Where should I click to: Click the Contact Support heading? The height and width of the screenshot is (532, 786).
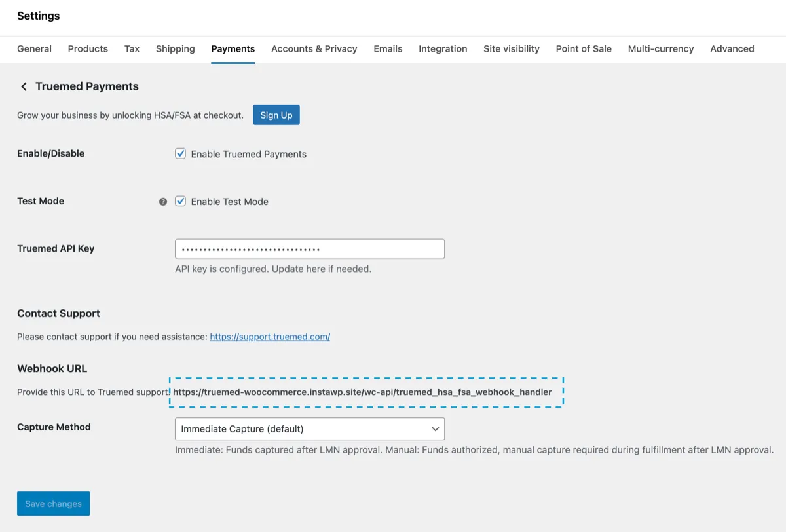pyautogui.click(x=58, y=313)
